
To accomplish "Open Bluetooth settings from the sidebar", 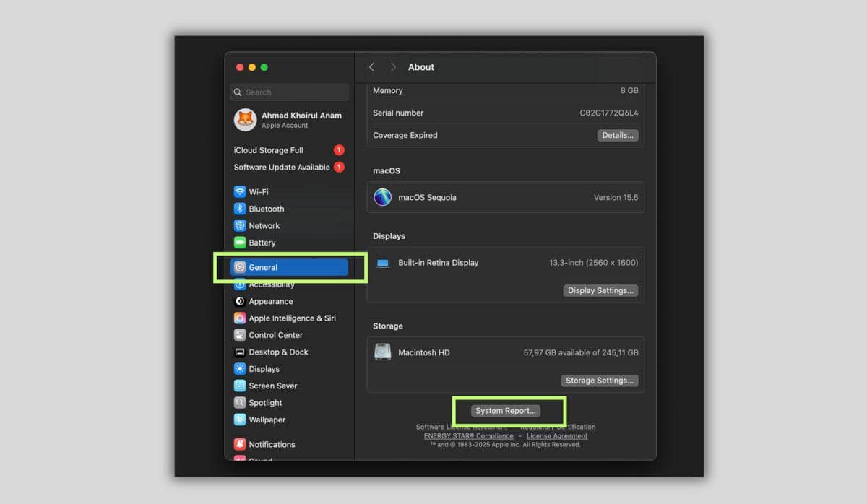I will 241,209.
